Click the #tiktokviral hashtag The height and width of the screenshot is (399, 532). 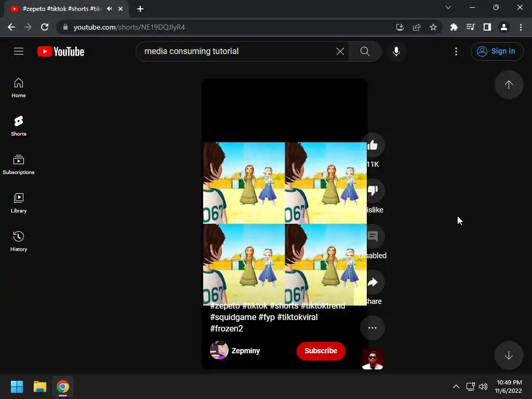[x=297, y=317]
